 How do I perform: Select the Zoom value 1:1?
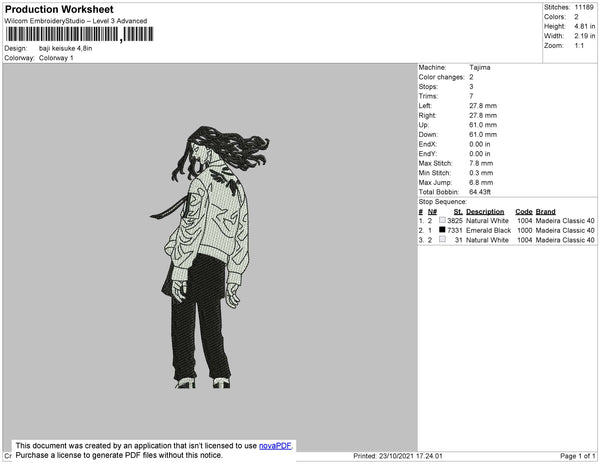pos(579,46)
